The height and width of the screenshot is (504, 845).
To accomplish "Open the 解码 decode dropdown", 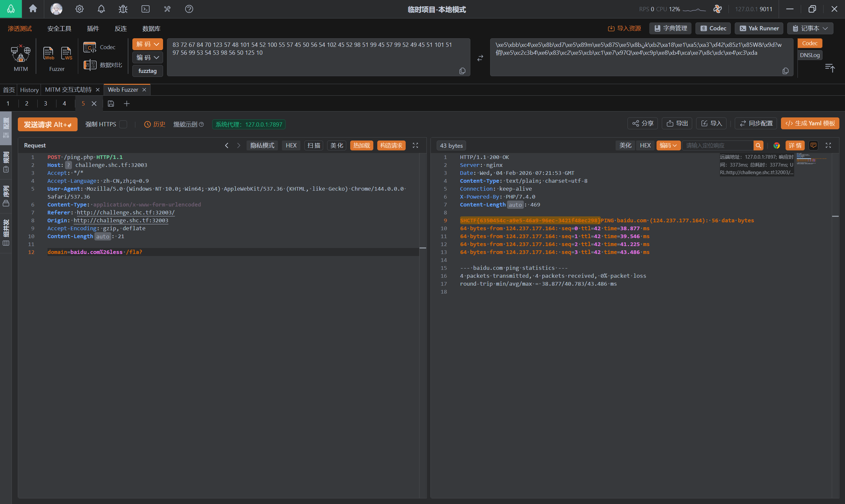I will click(x=148, y=44).
